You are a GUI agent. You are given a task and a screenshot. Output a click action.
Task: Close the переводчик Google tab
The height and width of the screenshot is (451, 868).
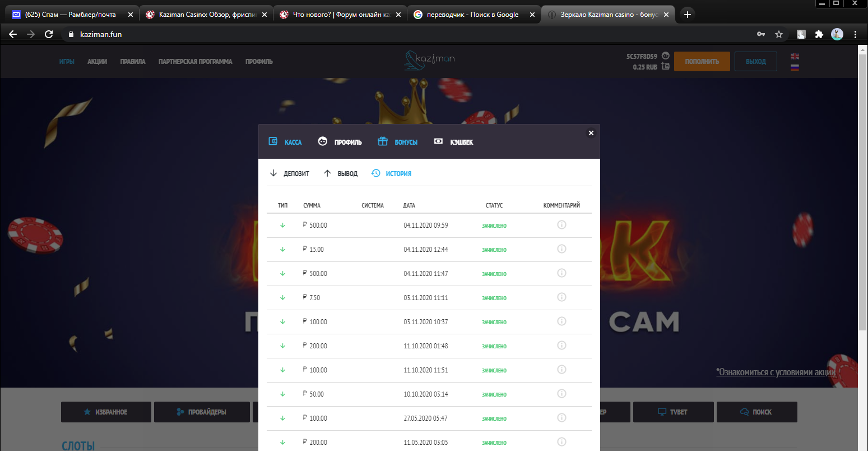[532, 15]
